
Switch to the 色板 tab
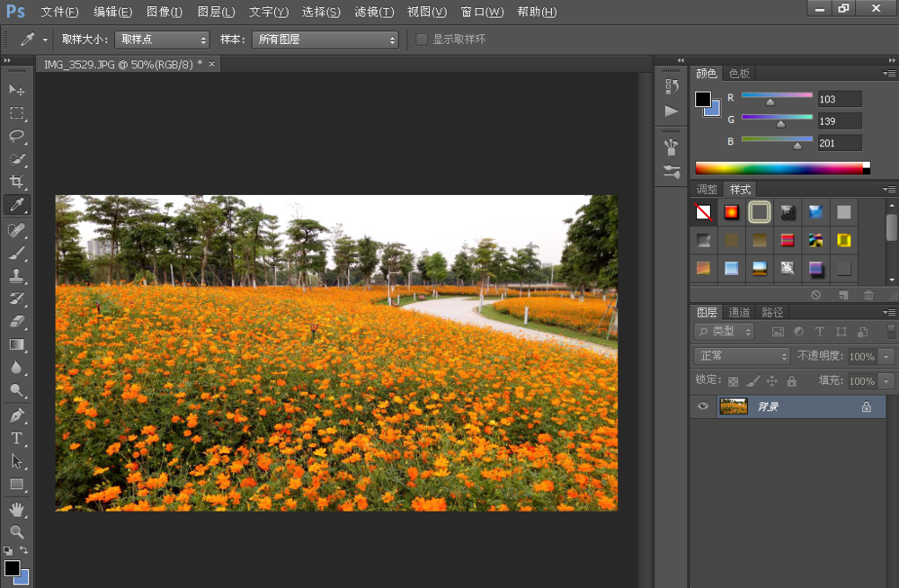click(739, 74)
